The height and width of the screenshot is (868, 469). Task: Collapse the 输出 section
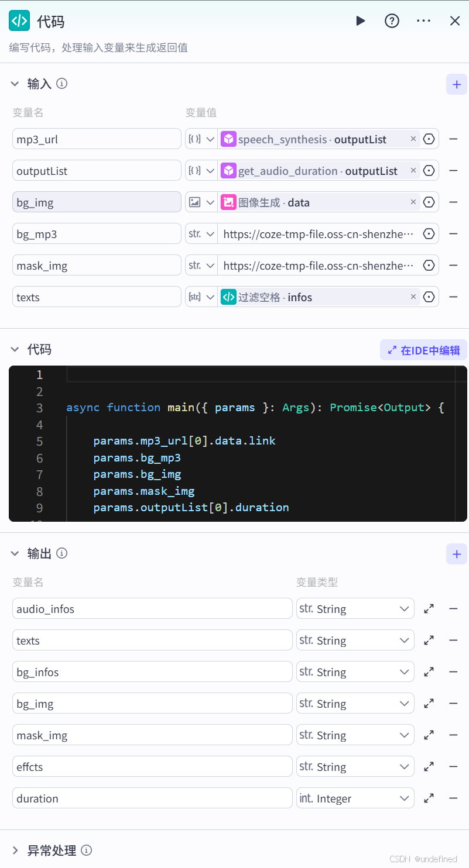tap(15, 553)
